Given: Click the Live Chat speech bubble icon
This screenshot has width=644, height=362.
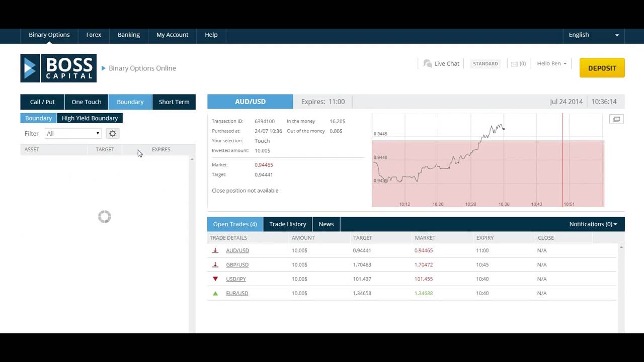Looking at the screenshot, I should 428,63.
